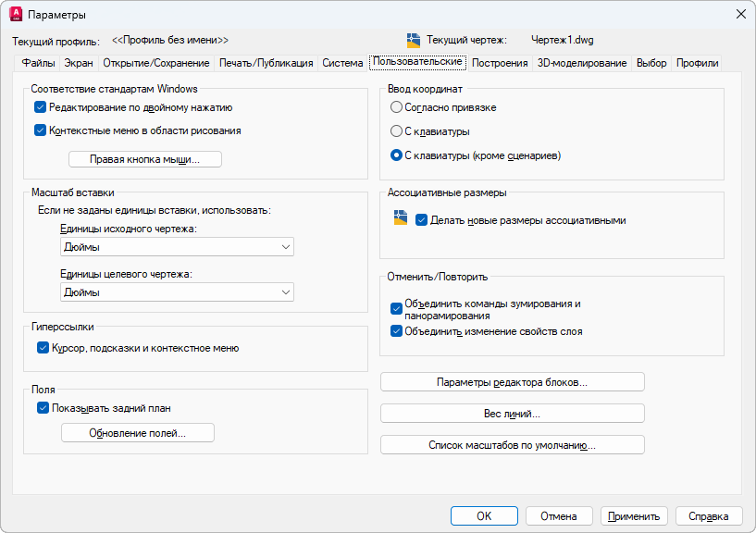Disable context menus in drawing area

tap(41, 130)
